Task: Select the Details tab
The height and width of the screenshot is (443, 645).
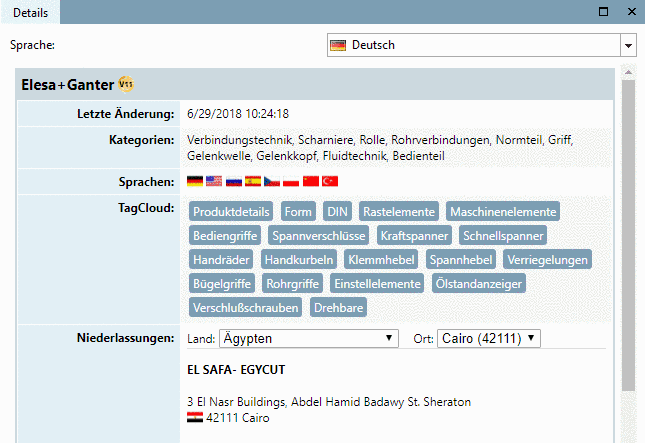Action: [30, 12]
